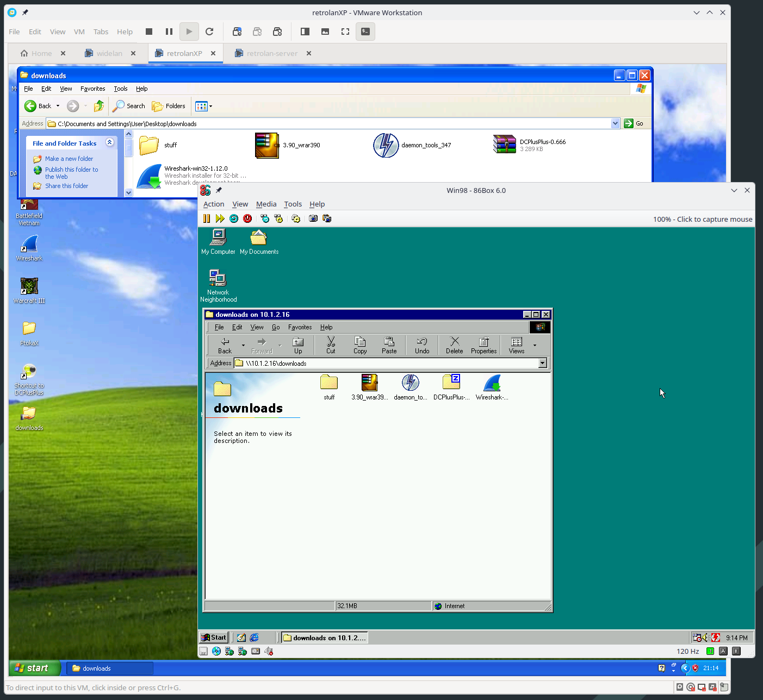Image resolution: width=763 pixels, height=700 pixels.
Task: Select the 3.90_wrar39... file in Win98 folder
Action: (370, 387)
